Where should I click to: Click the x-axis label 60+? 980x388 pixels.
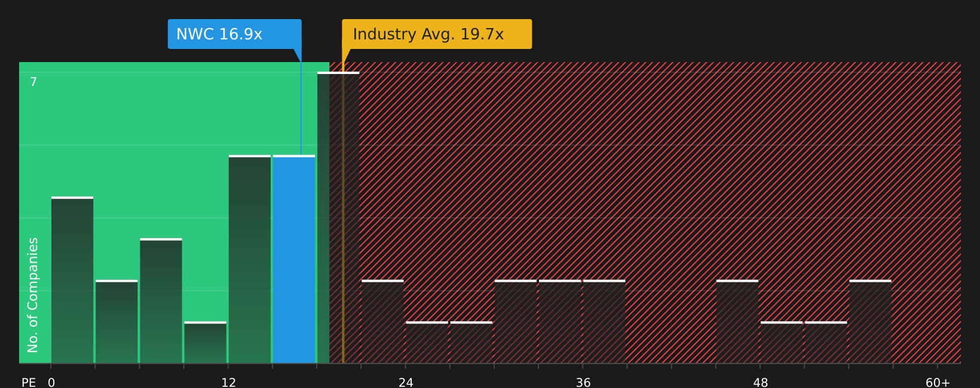click(938, 383)
